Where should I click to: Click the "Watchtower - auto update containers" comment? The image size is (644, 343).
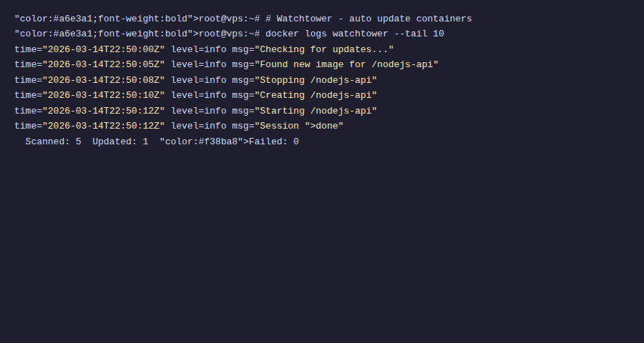(374, 19)
